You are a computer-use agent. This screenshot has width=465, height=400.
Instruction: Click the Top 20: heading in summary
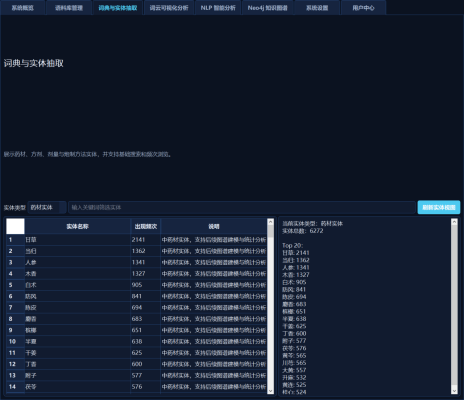292,245
